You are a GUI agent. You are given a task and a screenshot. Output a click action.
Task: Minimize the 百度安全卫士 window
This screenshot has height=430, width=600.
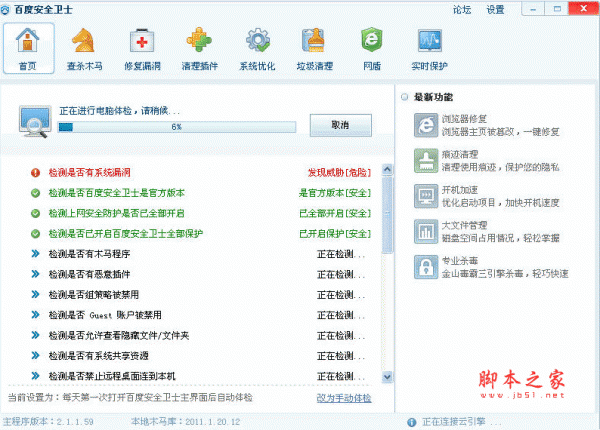[x=533, y=9]
